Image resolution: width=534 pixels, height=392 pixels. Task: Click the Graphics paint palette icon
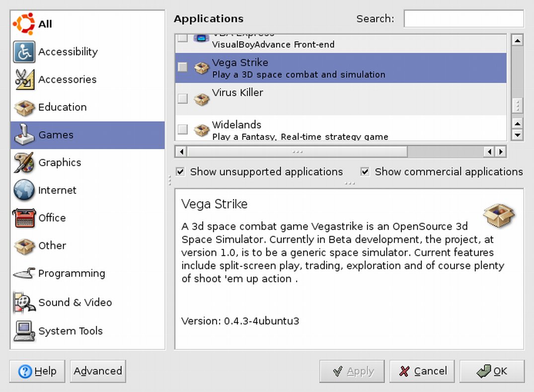click(x=24, y=162)
